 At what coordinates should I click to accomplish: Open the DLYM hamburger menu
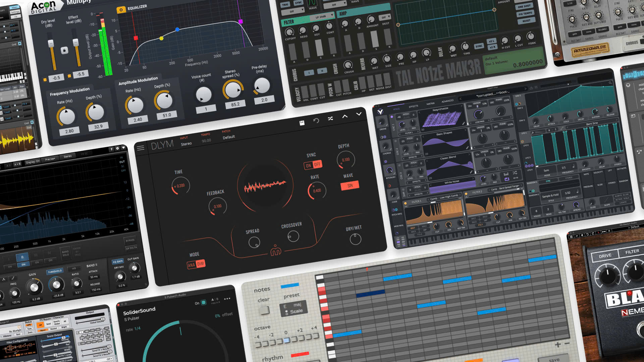(140, 148)
